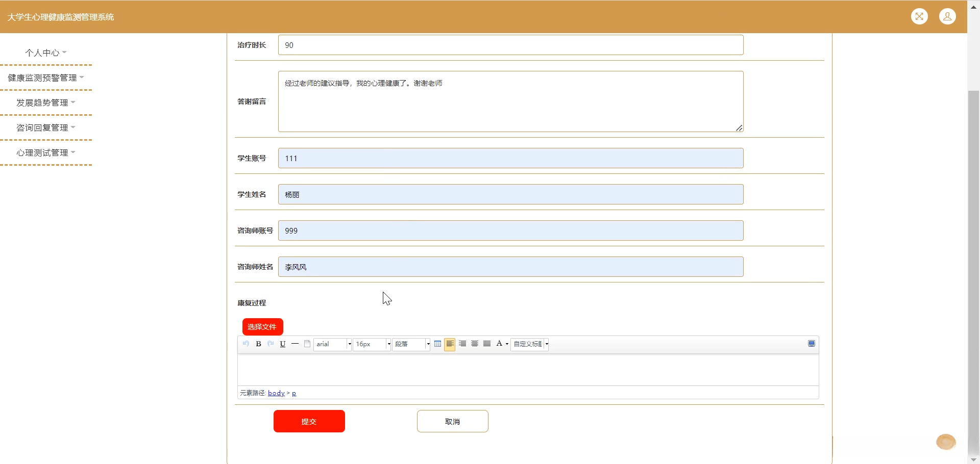The height and width of the screenshot is (464, 980).
Task: Cancel the form with 取消 button
Action: [x=453, y=421]
